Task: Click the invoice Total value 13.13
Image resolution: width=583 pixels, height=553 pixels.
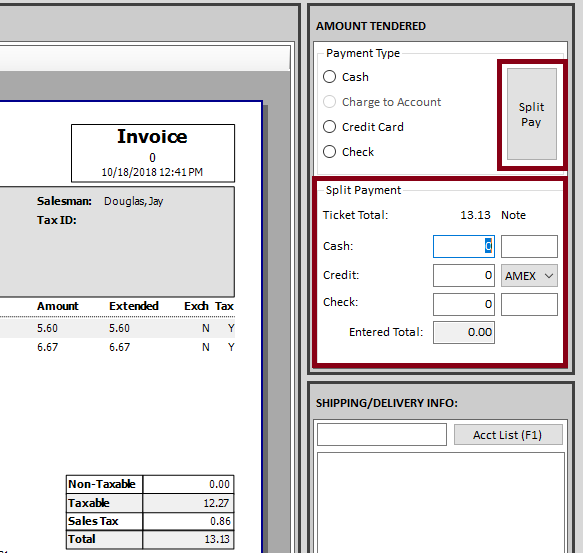Action: click(217, 539)
